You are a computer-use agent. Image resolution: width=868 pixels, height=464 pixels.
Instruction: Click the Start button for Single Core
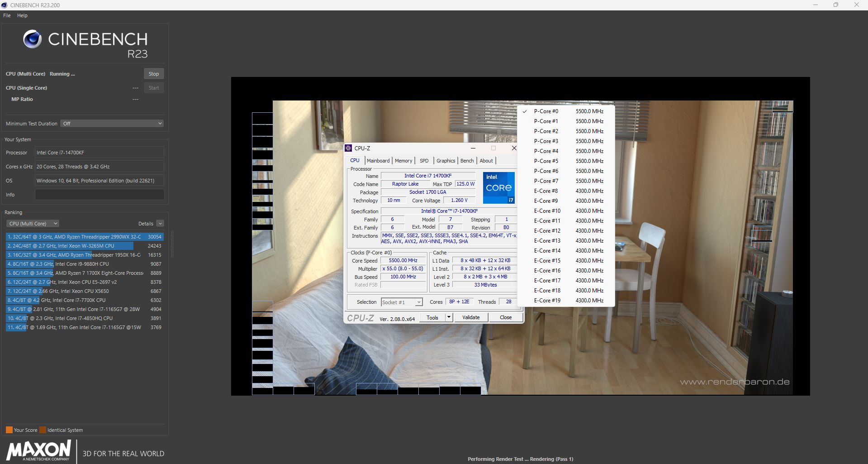(154, 88)
